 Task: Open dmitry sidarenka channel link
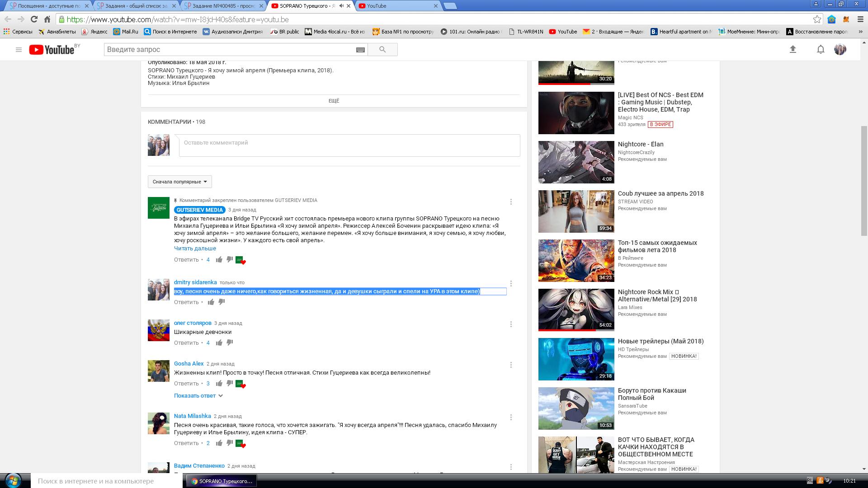click(195, 282)
